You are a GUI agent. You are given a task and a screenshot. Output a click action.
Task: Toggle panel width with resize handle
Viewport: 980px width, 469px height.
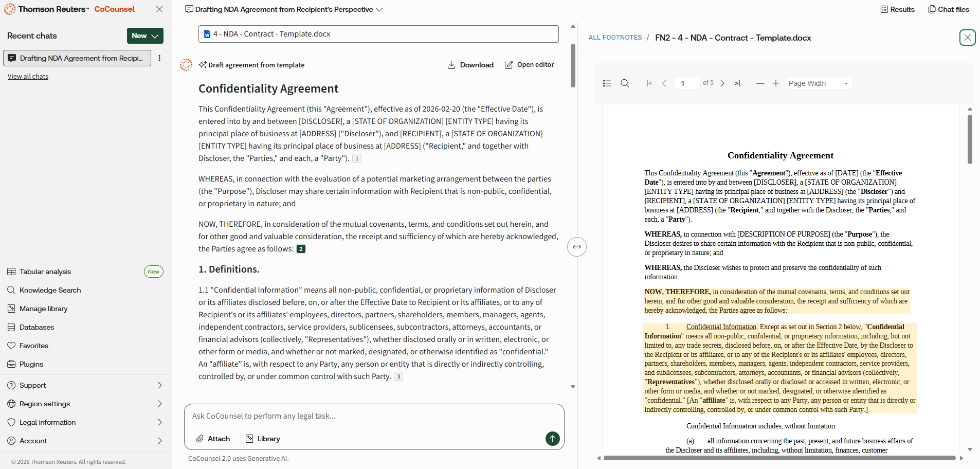[x=577, y=247]
